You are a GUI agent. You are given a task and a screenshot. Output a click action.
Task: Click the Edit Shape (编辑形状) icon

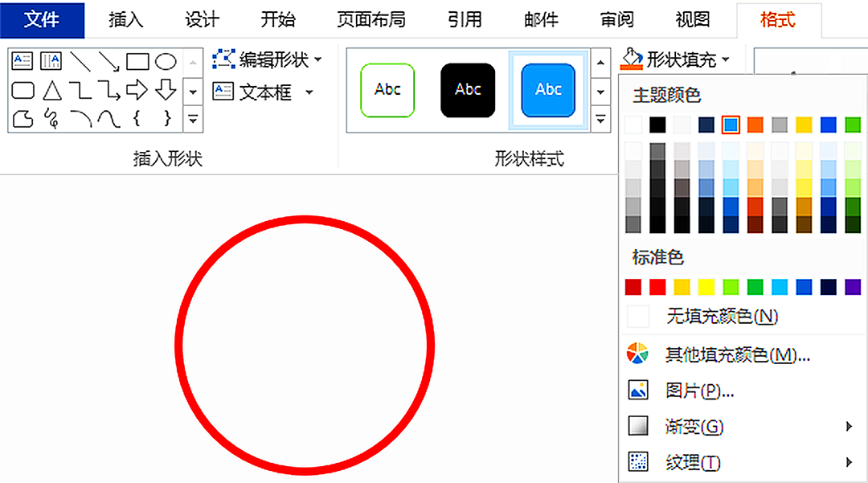point(223,59)
